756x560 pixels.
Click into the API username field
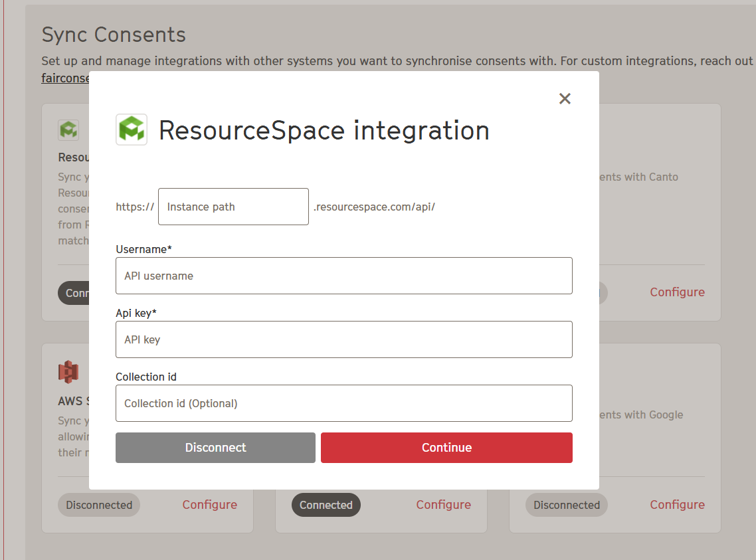[x=343, y=276]
